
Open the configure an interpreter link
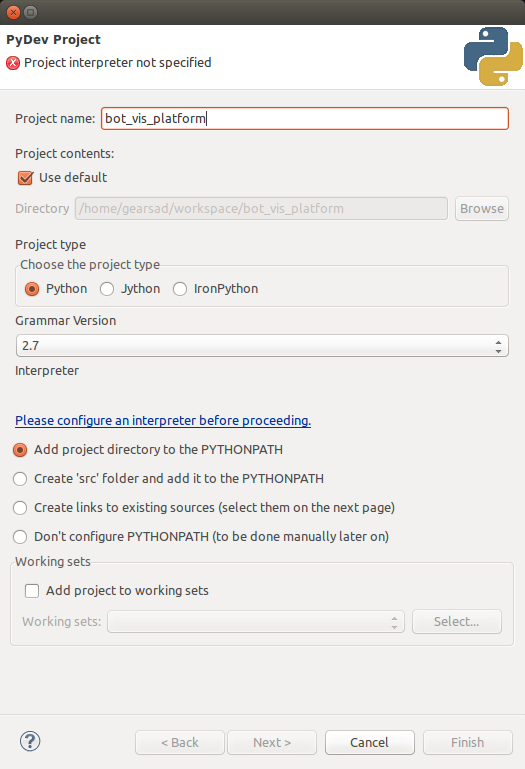(163, 421)
